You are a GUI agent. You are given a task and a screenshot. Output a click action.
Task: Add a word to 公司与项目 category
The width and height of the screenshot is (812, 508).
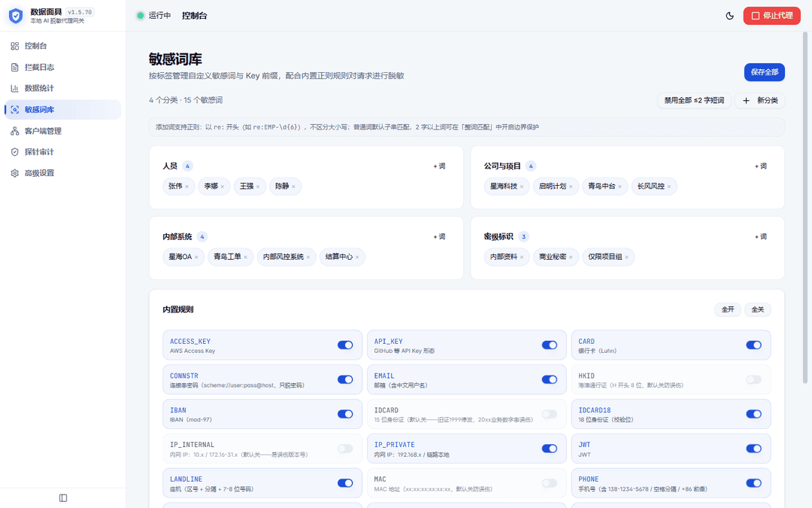tap(761, 166)
